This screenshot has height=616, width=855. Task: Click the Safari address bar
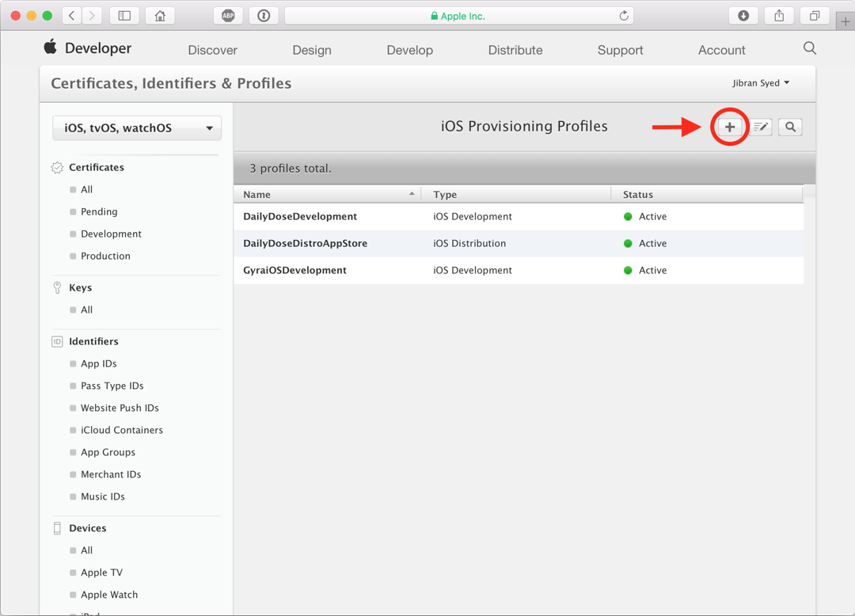tap(461, 16)
